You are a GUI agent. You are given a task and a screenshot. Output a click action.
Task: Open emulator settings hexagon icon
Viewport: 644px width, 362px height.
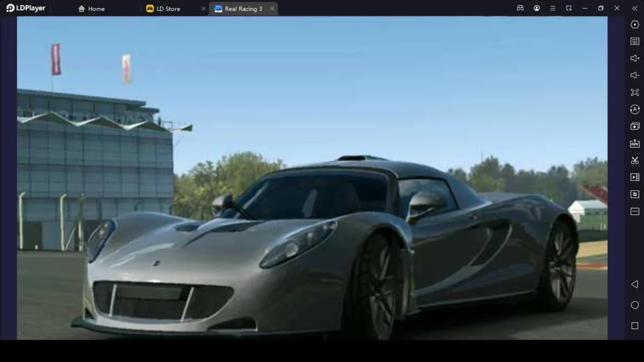[x=635, y=25]
